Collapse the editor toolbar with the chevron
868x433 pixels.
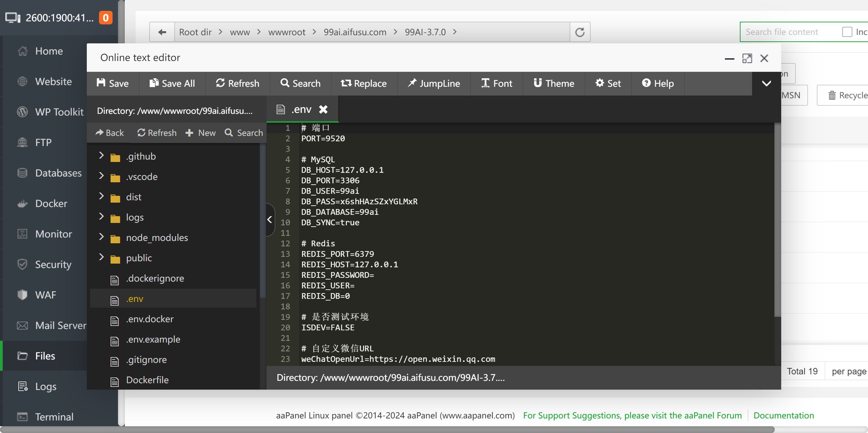tap(766, 83)
